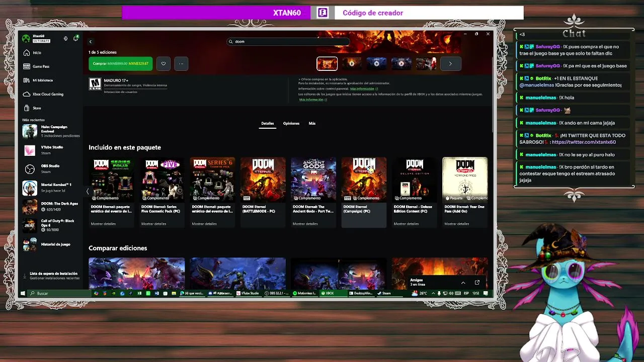The width and height of the screenshot is (644, 362).
Task: Open twitter.com/xtanix60 link in chat
Action: click(584, 142)
